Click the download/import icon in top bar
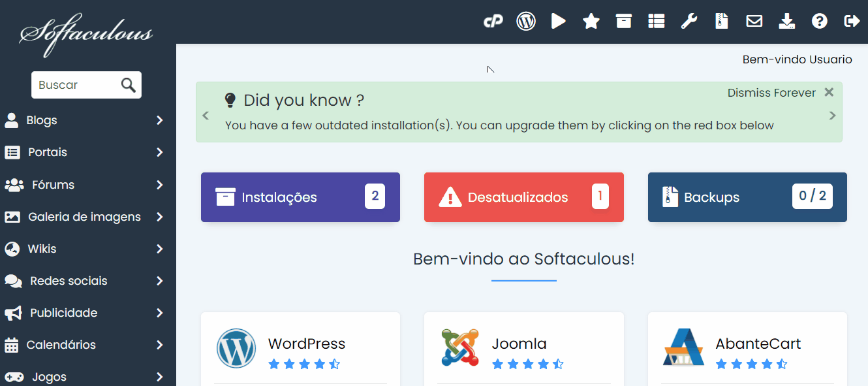 point(787,22)
